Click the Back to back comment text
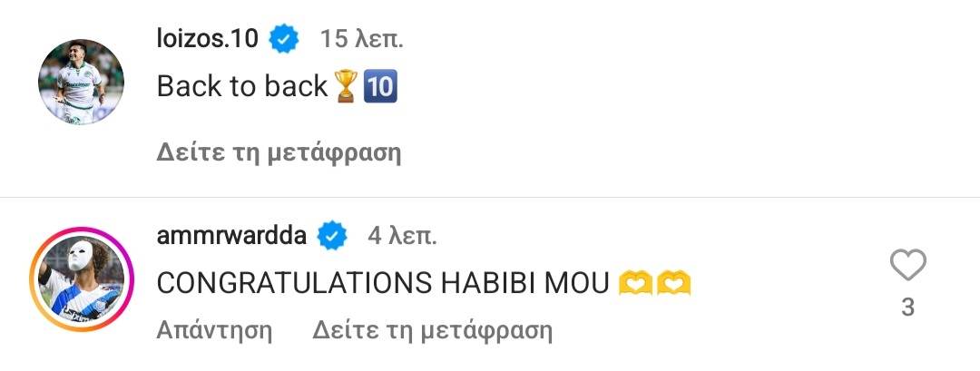The height and width of the screenshot is (371, 980). pos(242,86)
